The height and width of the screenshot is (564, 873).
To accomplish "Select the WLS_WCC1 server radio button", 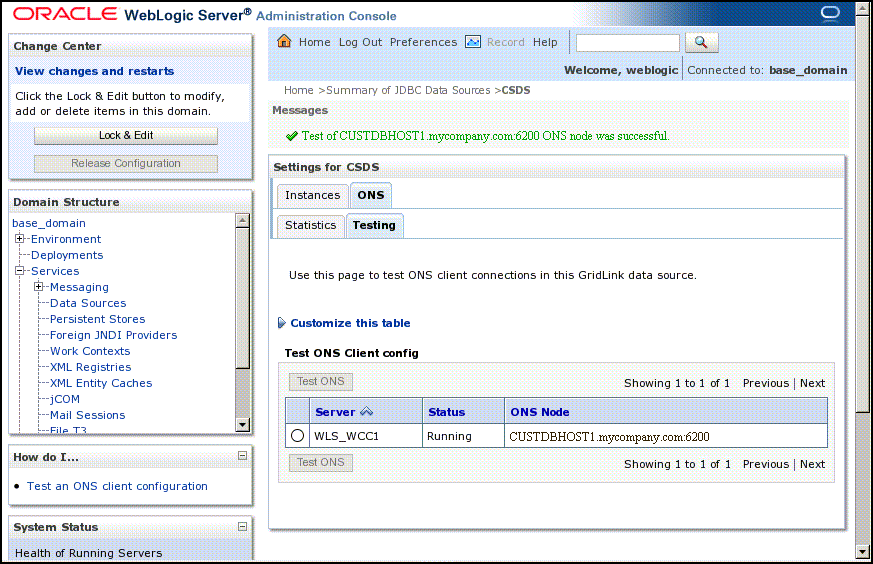I will click(297, 435).
